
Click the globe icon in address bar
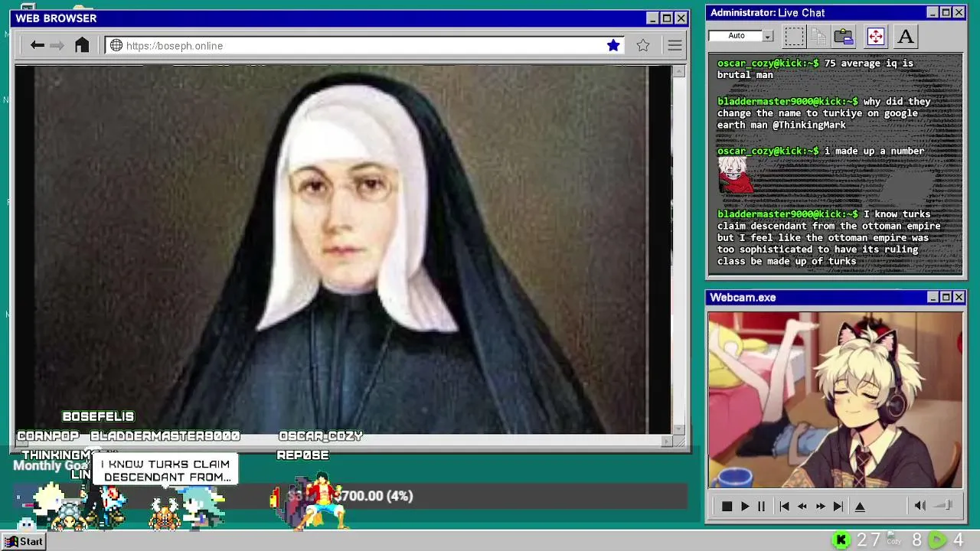click(116, 45)
